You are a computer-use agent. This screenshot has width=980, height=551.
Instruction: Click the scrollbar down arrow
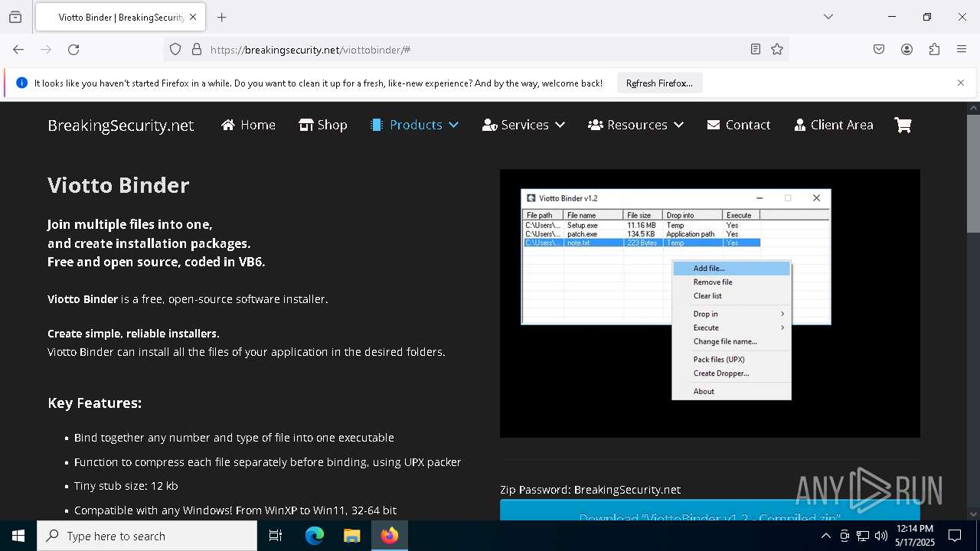click(973, 514)
